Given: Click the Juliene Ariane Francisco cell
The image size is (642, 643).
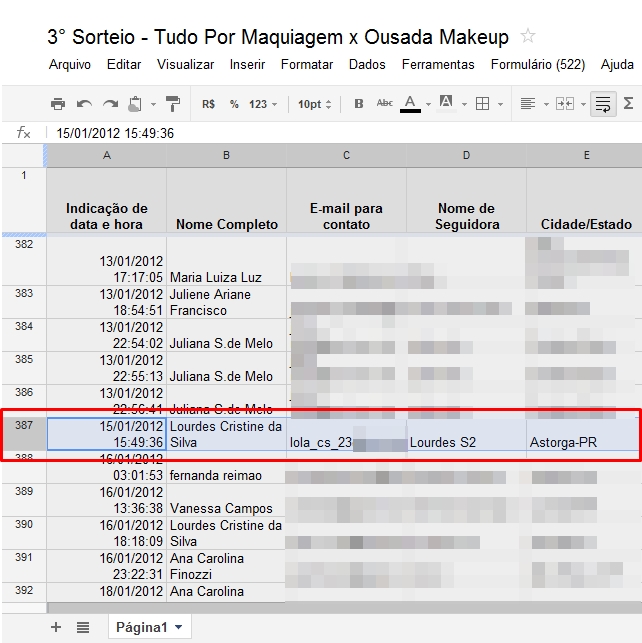Looking at the screenshot, I should coord(226,302).
